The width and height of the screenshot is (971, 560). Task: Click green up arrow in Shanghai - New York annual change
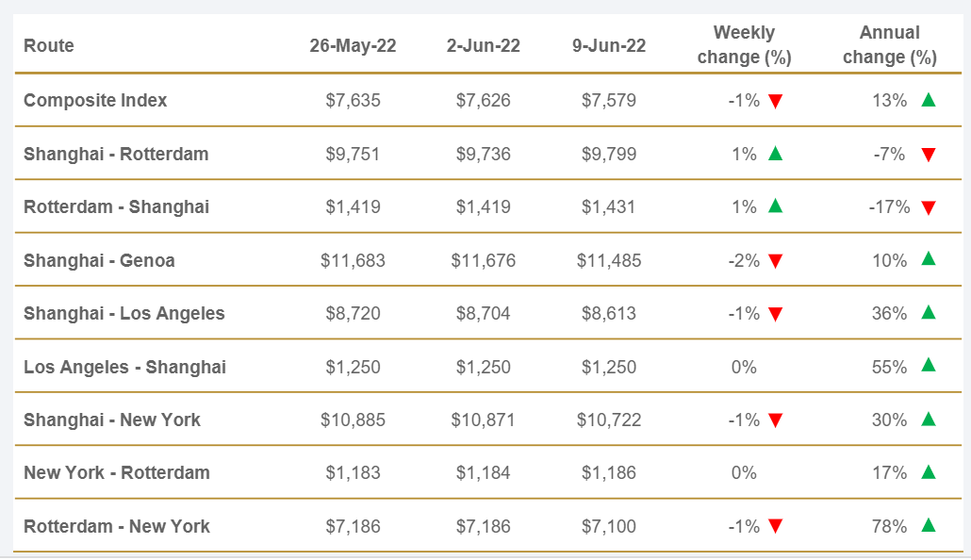tap(929, 419)
